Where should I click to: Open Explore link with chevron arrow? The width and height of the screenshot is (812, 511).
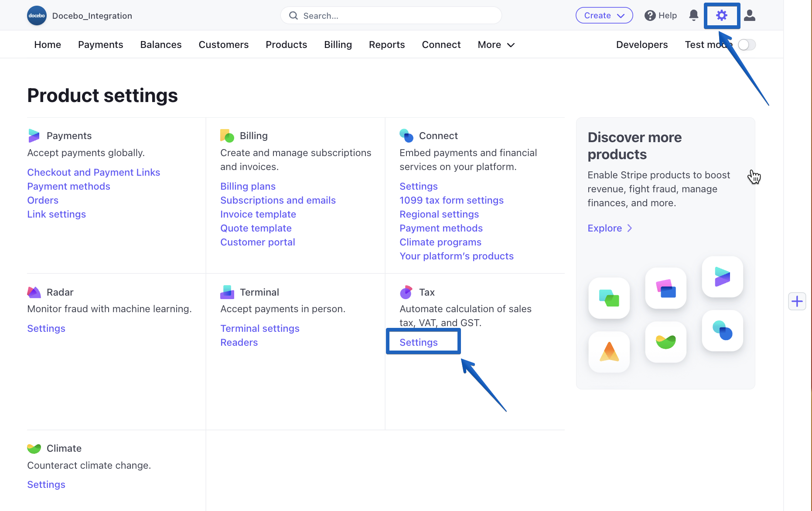tap(610, 228)
